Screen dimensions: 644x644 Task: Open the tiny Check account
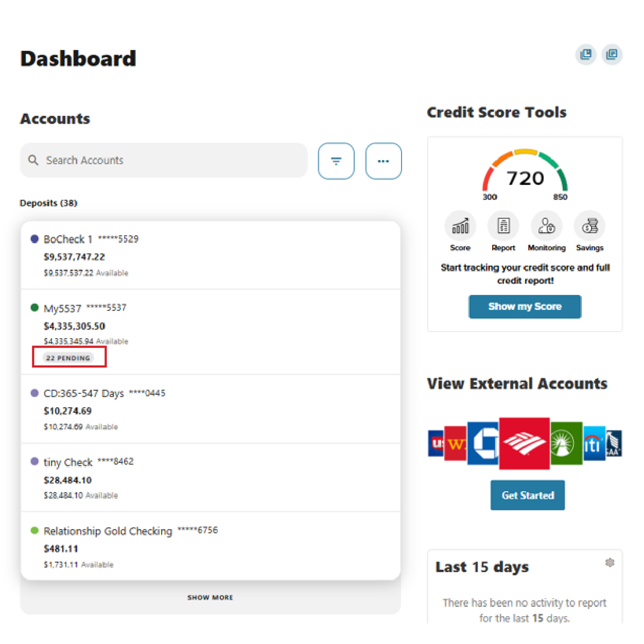pyautogui.click(x=211, y=478)
